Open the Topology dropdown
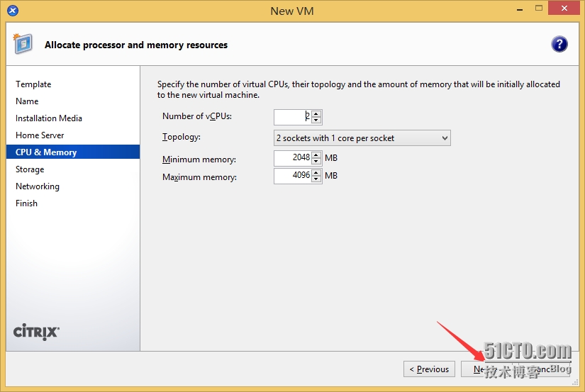This screenshot has width=585, height=392. [x=362, y=138]
